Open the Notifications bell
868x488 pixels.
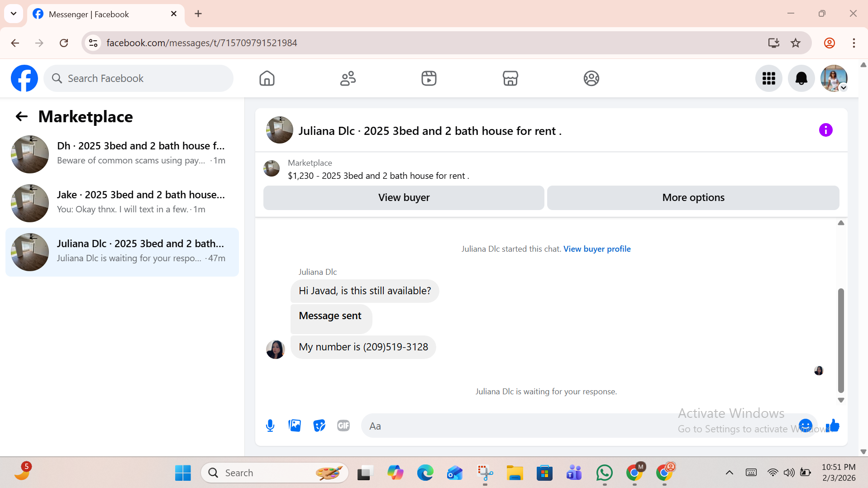(801, 78)
